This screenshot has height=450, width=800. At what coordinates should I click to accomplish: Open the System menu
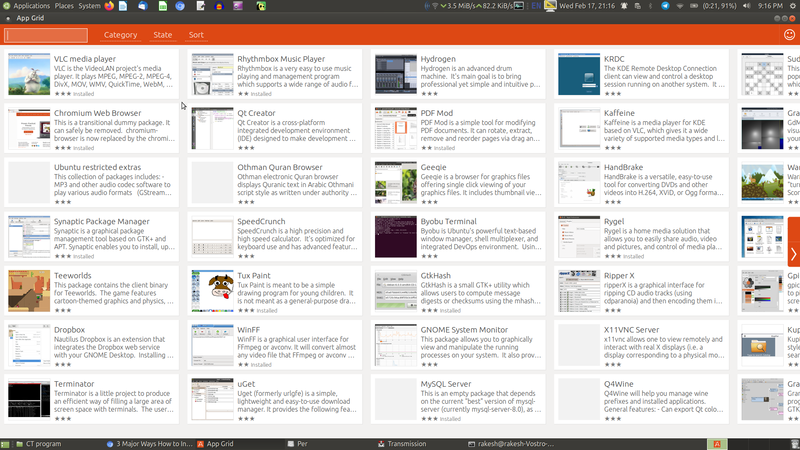[89, 6]
